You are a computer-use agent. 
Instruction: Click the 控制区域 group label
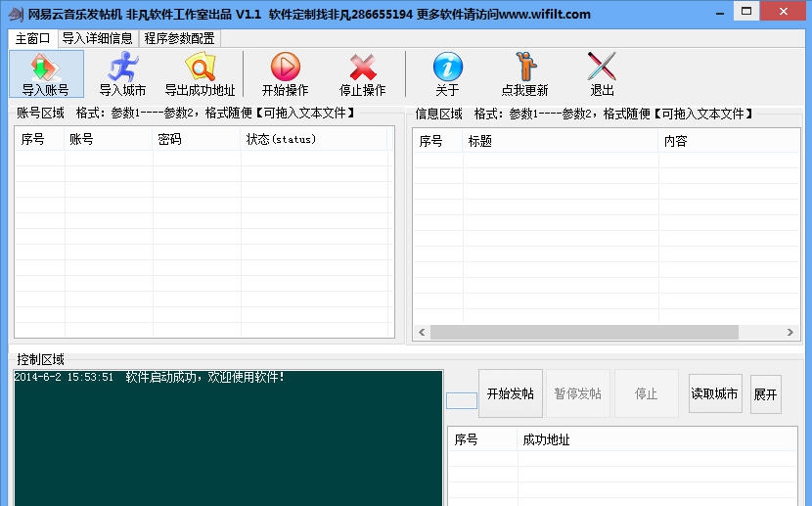coord(40,359)
